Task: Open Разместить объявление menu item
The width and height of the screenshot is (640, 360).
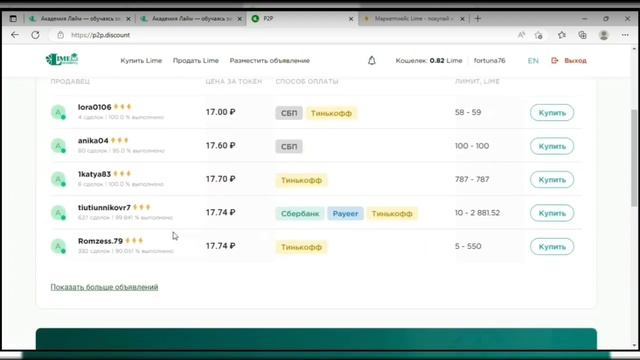Action: point(270,61)
